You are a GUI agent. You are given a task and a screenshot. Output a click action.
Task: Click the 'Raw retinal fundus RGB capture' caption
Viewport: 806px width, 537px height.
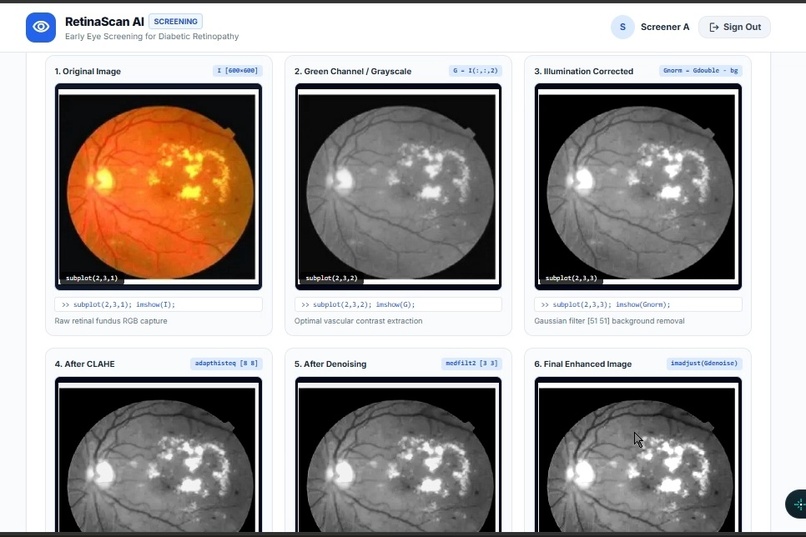[111, 321]
